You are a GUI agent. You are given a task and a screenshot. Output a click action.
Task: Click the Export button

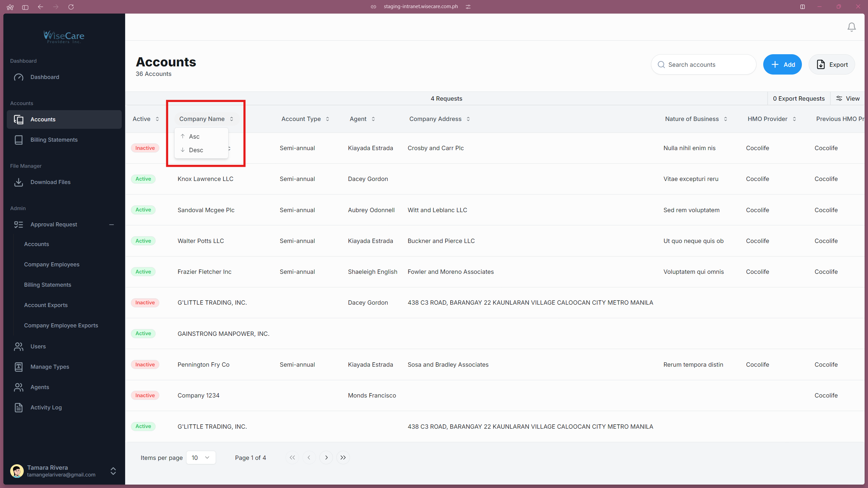(x=832, y=65)
